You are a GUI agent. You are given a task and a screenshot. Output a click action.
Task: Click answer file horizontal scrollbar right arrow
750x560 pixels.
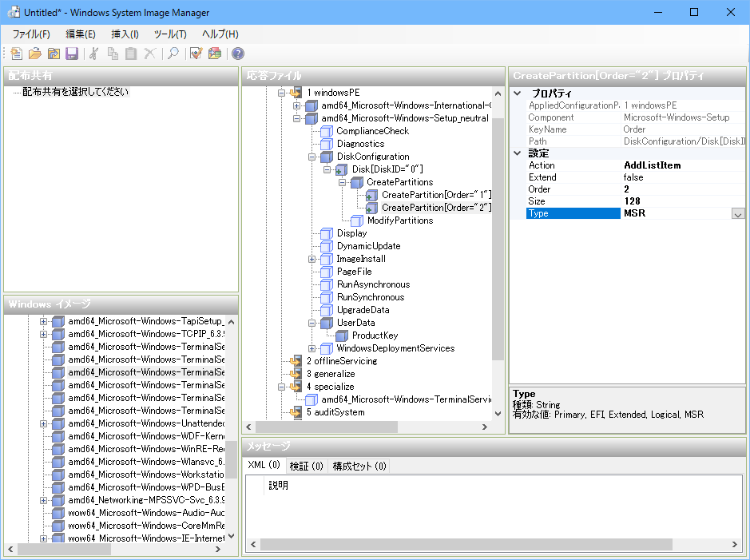[485, 427]
